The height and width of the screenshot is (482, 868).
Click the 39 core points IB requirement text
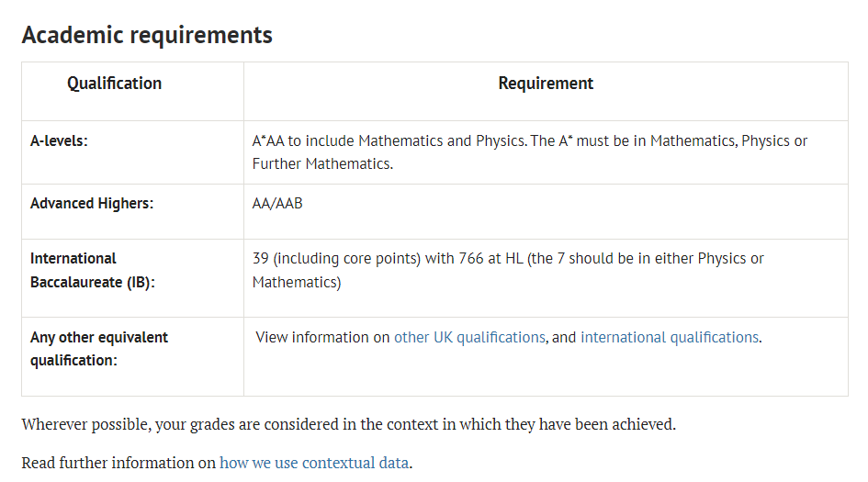(x=508, y=270)
